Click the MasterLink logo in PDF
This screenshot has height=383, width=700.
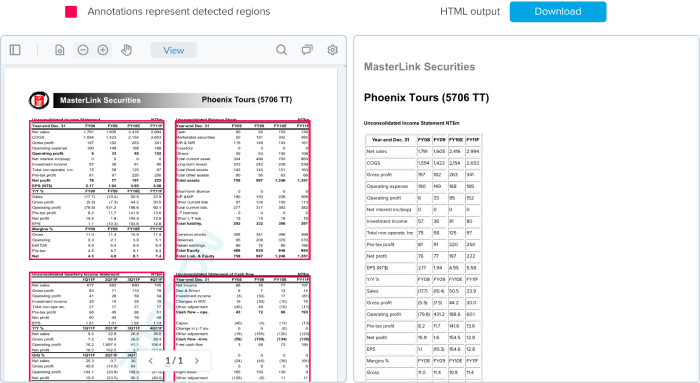coord(39,100)
